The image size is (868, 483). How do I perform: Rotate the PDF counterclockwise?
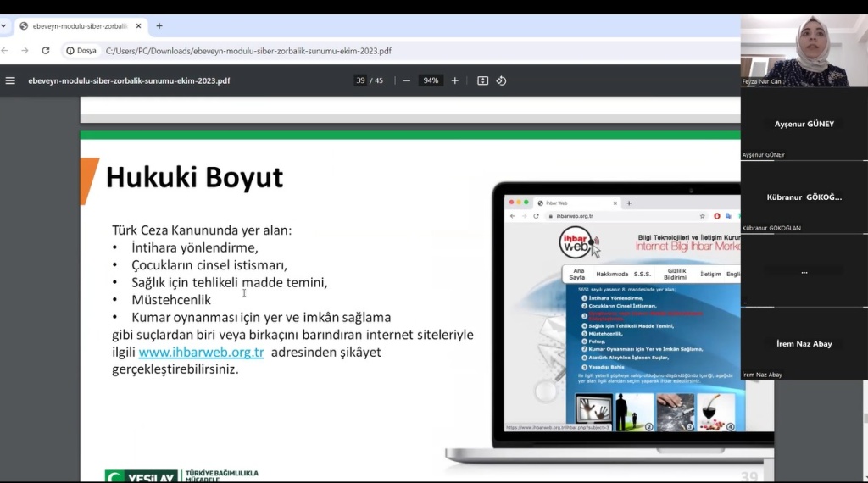501,80
